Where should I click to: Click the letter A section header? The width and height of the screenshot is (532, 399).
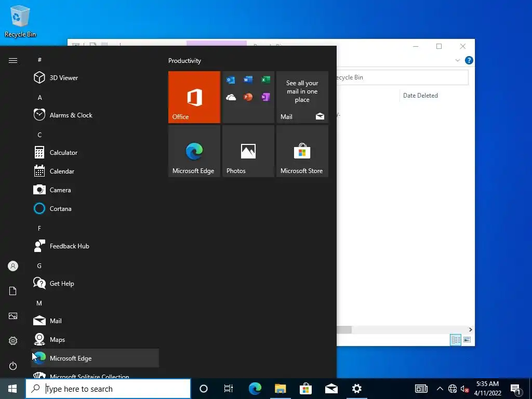(x=39, y=97)
